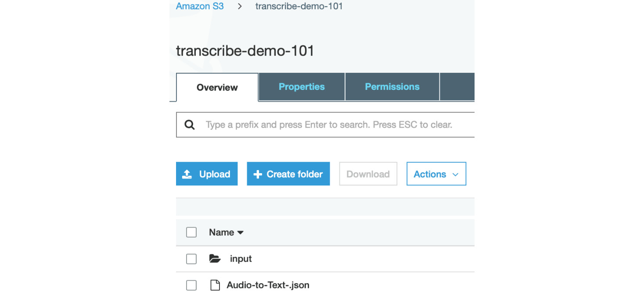Click the chevron inside the Actions button

455,174
